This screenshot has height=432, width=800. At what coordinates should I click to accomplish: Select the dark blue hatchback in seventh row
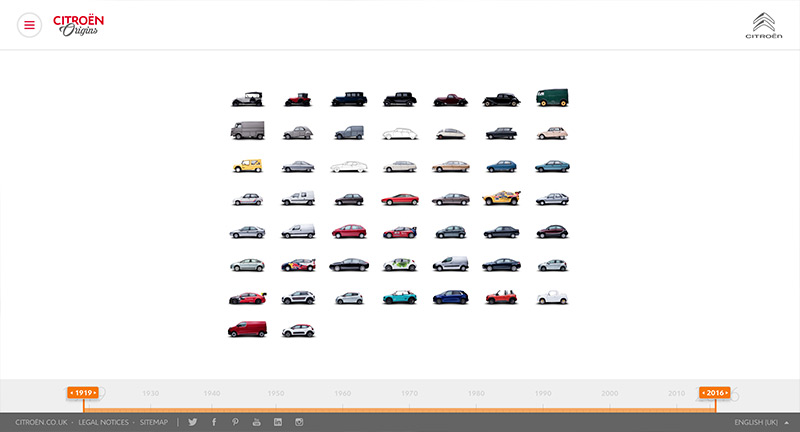(x=451, y=297)
